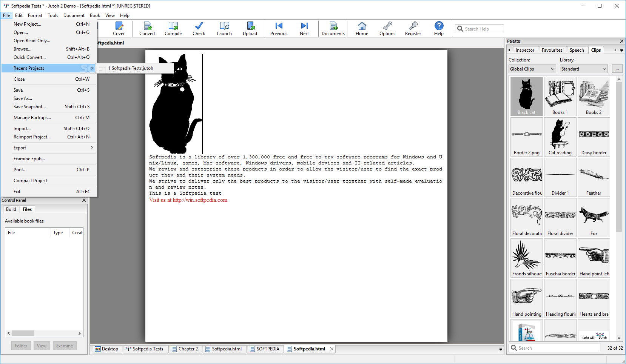Click the Register key icon
The width and height of the screenshot is (626, 364).
pyautogui.click(x=413, y=29)
